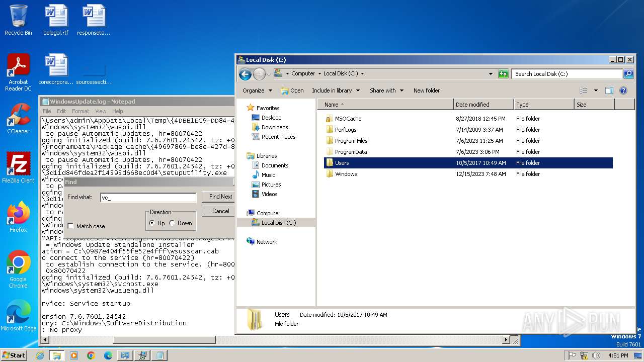Refresh the Local Disk (C:) view
This screenshot has height=362, width=644.
tap(503, 73)
